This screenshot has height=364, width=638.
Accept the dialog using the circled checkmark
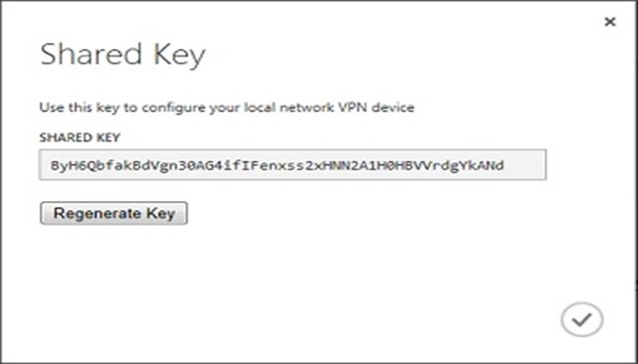582,319
